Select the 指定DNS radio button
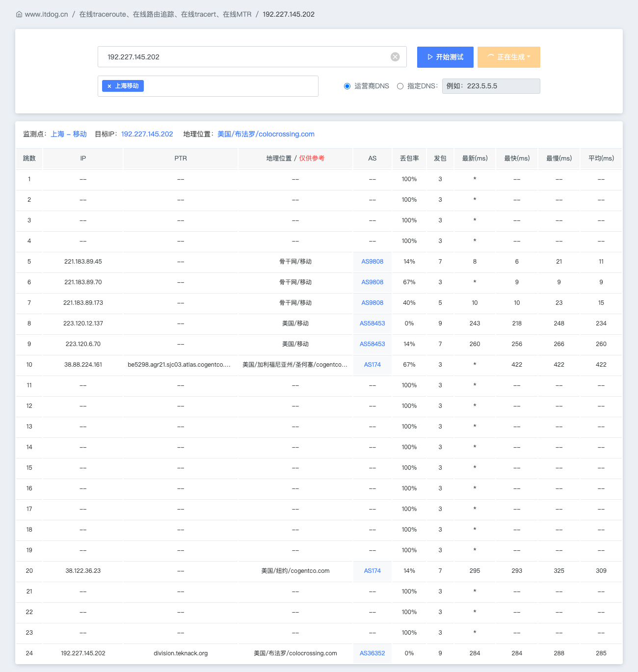Screen dimensions: 638x672 pos(400,86)
